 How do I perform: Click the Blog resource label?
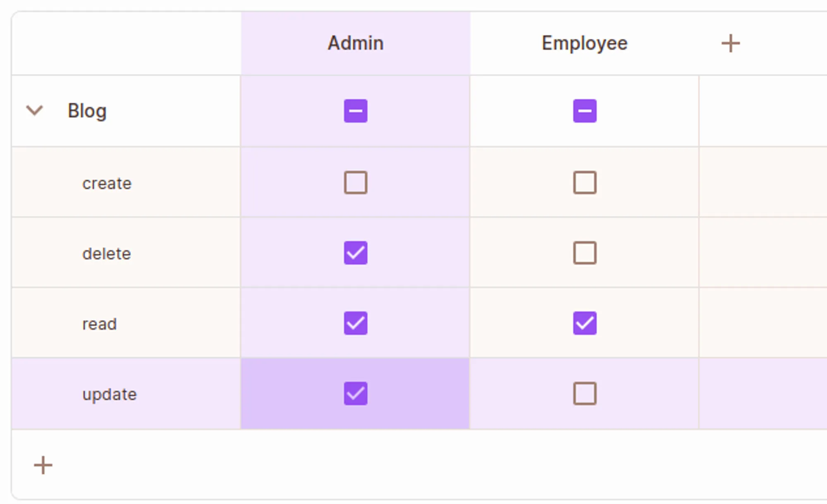tap(87, 111)
